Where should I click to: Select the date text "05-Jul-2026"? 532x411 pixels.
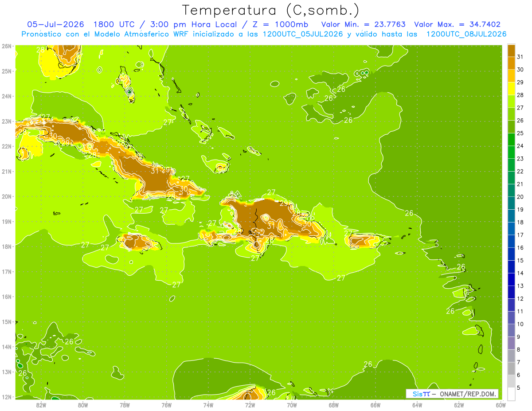coord(55,24)
